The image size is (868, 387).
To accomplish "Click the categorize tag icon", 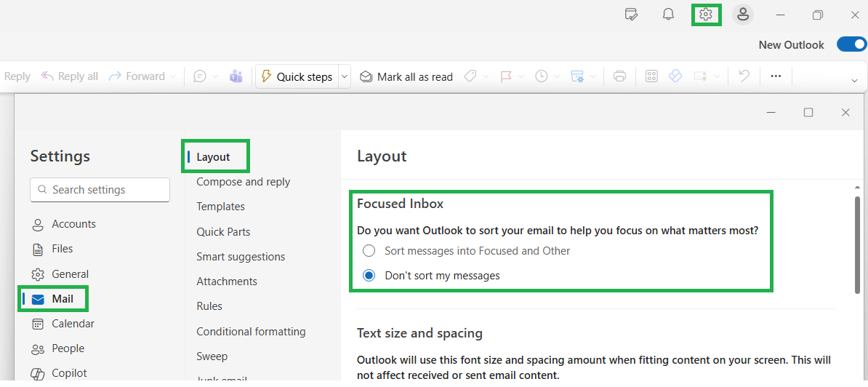I will click(x=470, y=76).
